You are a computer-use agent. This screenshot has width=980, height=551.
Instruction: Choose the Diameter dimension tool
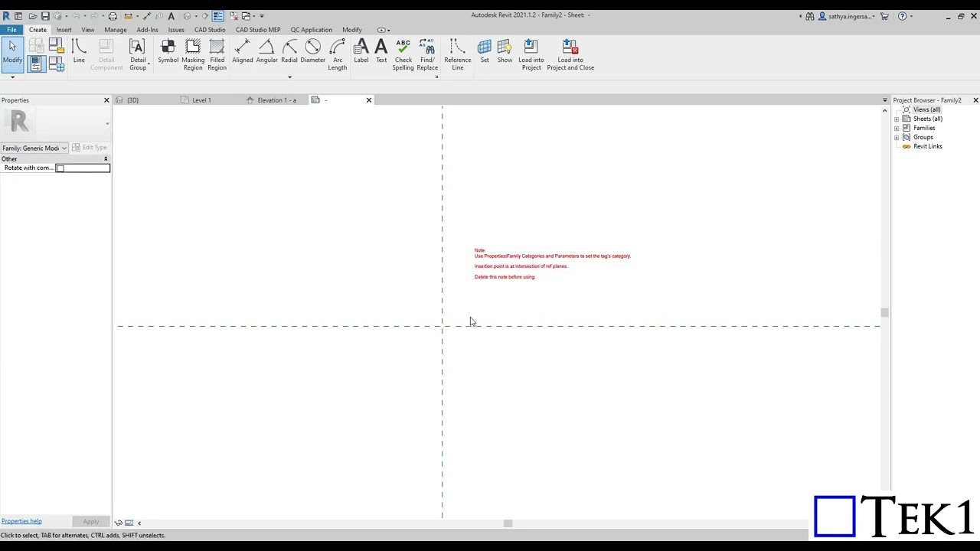tap(312, 52)
